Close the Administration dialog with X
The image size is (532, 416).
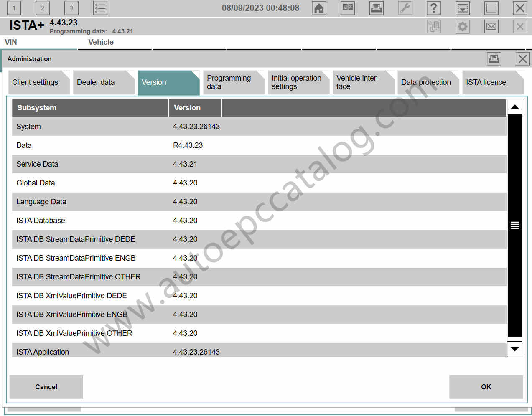(x=522, y=59)
